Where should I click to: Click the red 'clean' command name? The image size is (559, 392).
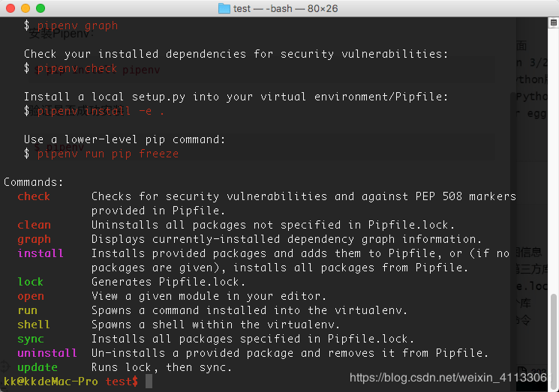(34, 225)
